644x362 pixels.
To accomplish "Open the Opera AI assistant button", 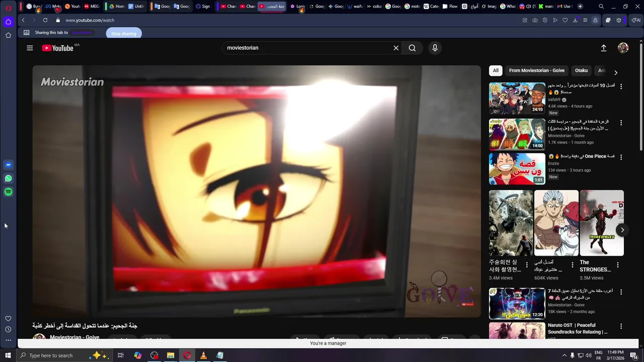I will [635, 20].
